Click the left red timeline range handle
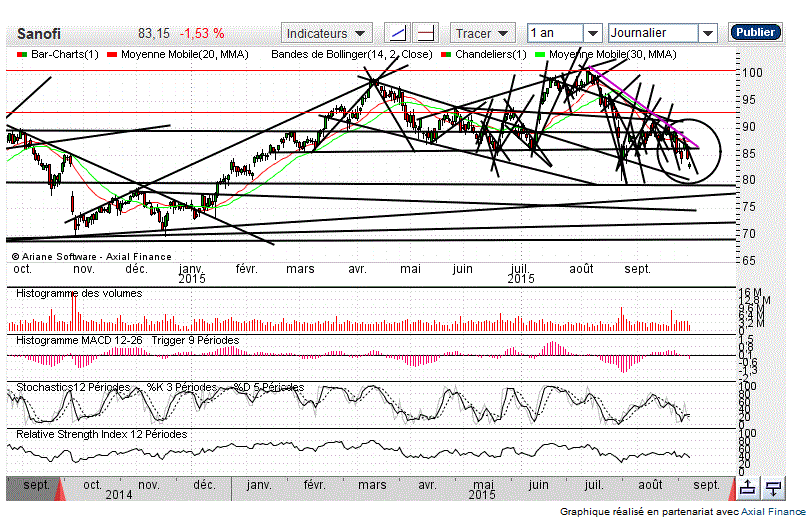The height and width of the screenshot is (528, 812). point(60,489)
